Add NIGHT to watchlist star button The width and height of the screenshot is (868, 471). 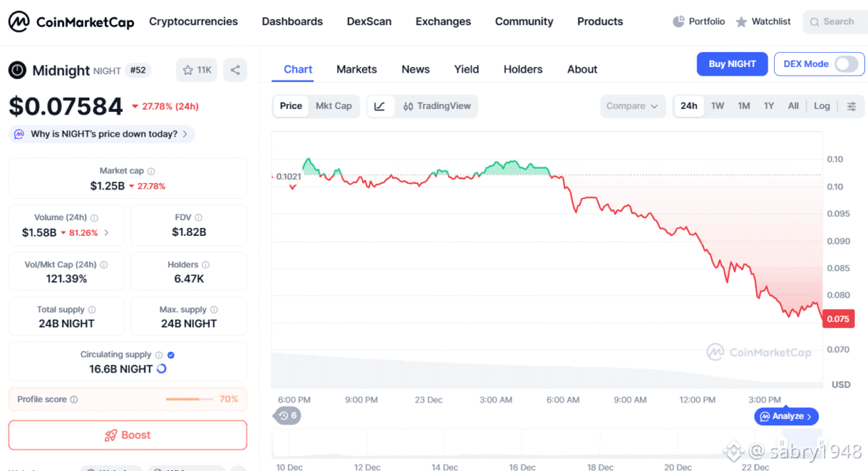pos(196,70)
